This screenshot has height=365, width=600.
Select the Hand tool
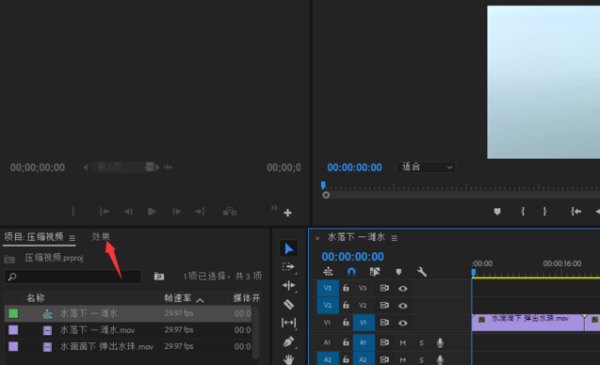(289, 359)
